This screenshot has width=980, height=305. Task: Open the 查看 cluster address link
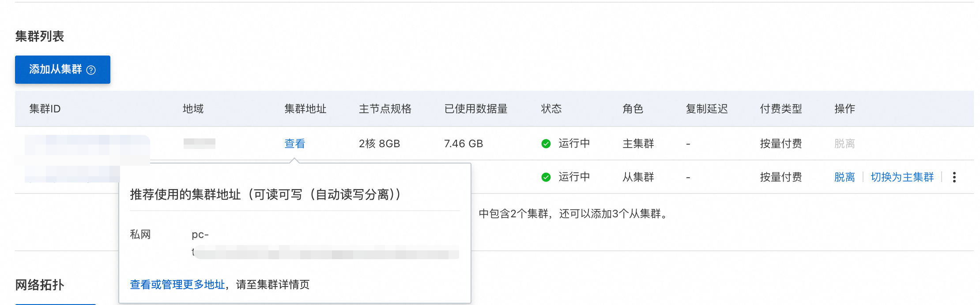click(294, 144)
